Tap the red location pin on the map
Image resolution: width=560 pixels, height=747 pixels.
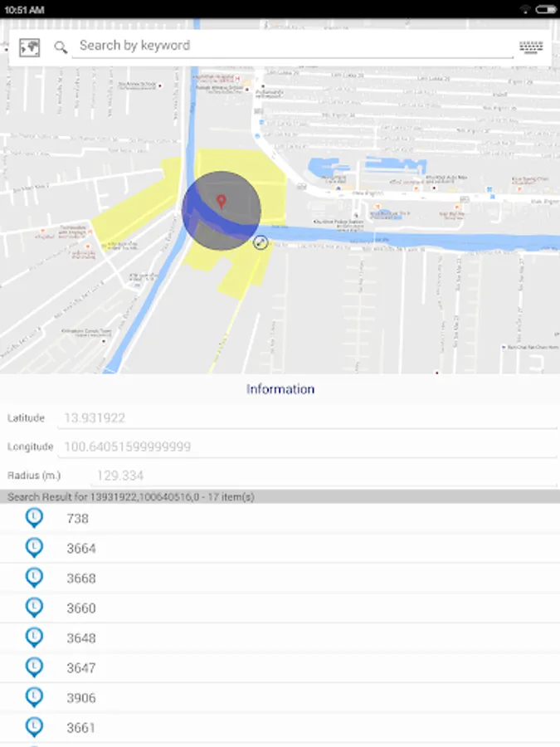[x=221, y=202]
